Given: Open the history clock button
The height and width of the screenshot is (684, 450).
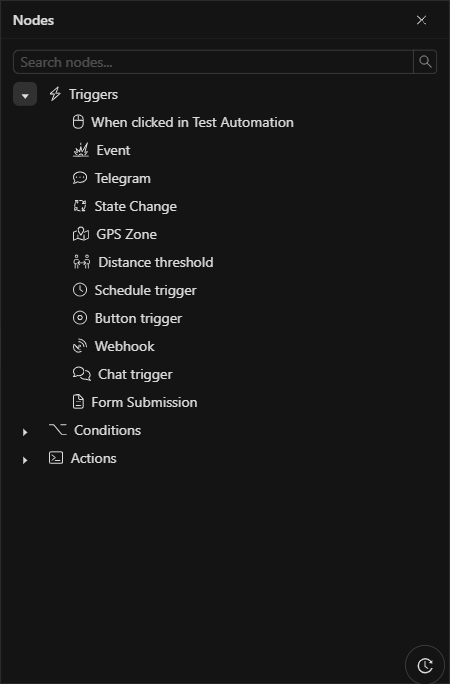Looking at the screenshot, I should (425, 665).
